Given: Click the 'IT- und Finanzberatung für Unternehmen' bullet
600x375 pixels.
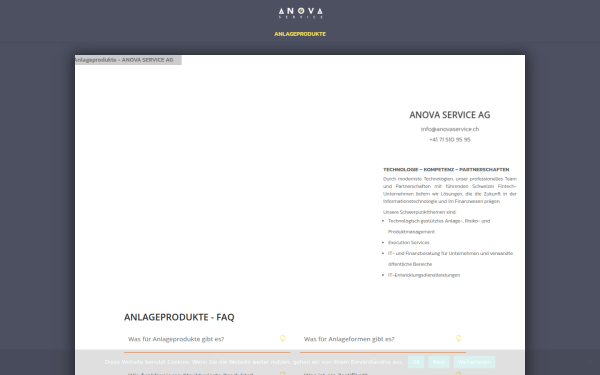Looking at the screenshot, I should (x=450, y=259).
